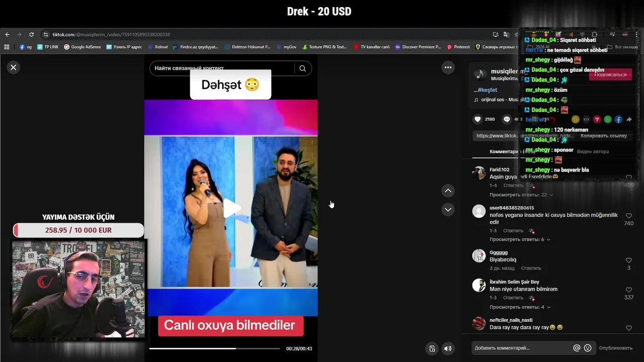
Task: Open the embed code icon
Action: click(x=586, y=120)
